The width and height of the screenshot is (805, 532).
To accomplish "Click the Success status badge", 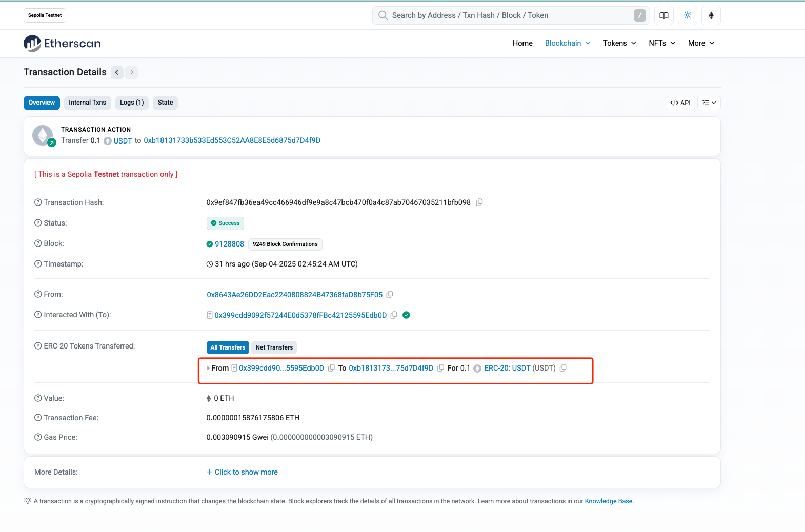I will click(225, 223).
